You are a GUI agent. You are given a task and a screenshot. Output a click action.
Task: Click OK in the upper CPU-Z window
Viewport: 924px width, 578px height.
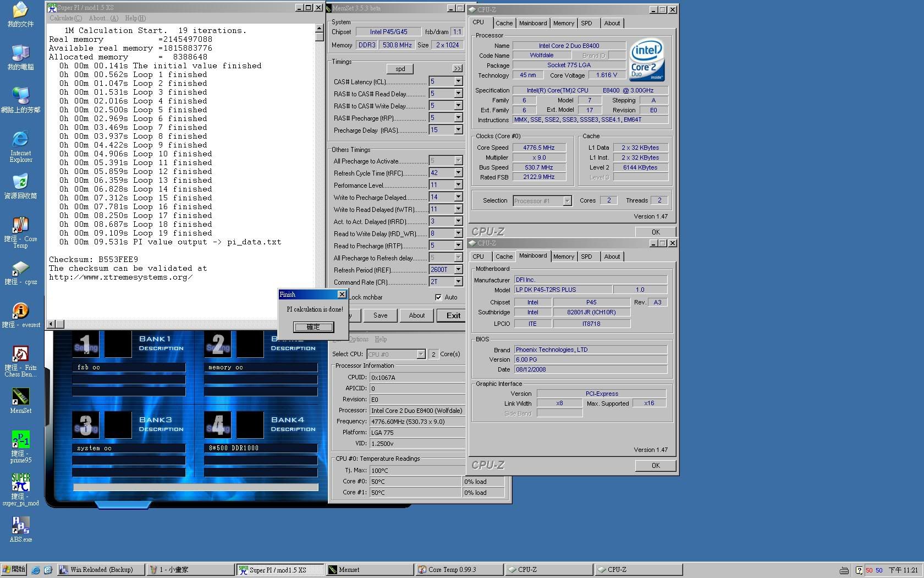pyautogui.click(x=656, y=232)
